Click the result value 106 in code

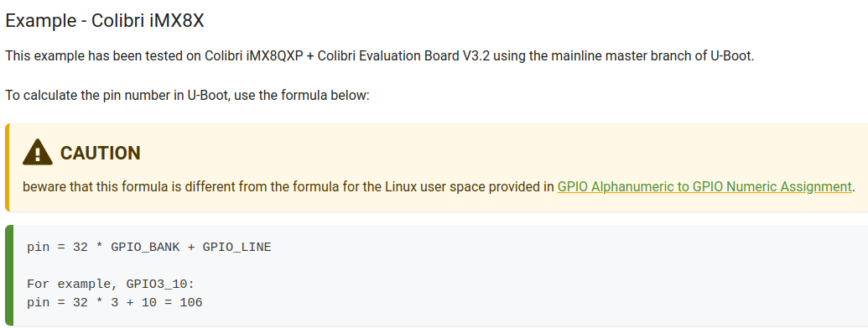(x=191, y=302)
